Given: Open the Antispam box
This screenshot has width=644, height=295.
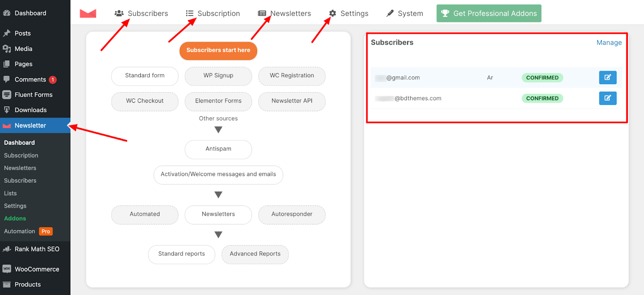Looking at the screenshot, I should tap(219, 149).
